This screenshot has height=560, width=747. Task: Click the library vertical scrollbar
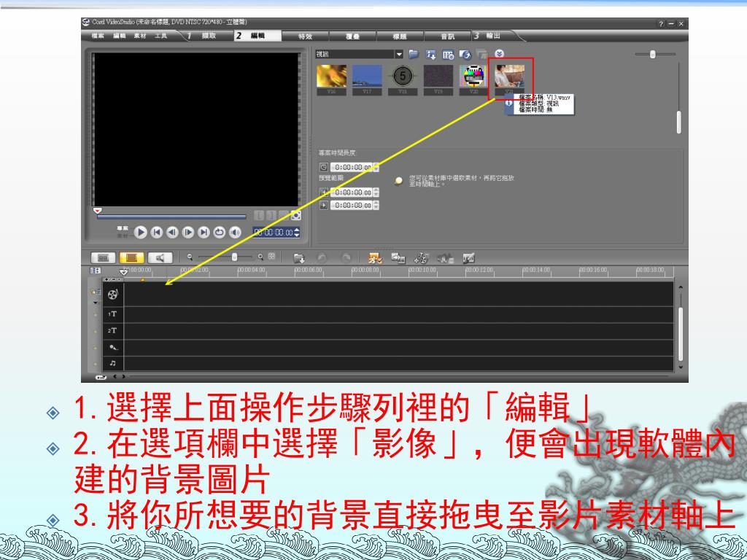pos(678,122)
